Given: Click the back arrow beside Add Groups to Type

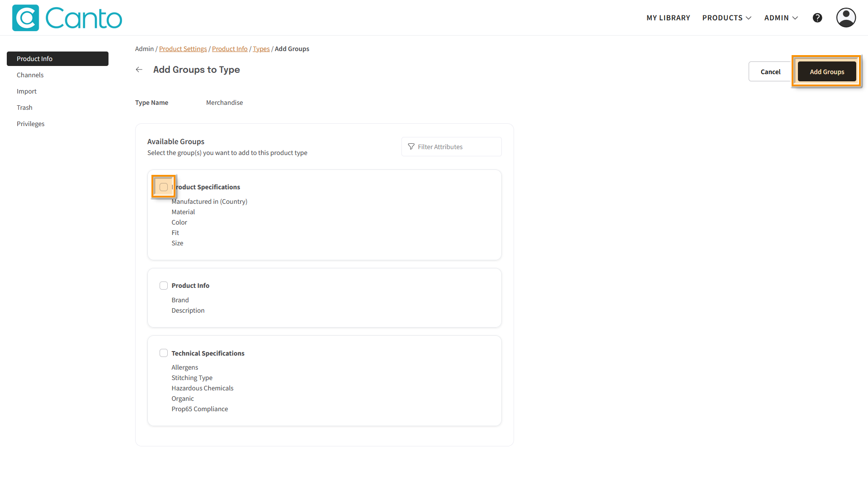Looking at the screenshot, I should [139, 70].
